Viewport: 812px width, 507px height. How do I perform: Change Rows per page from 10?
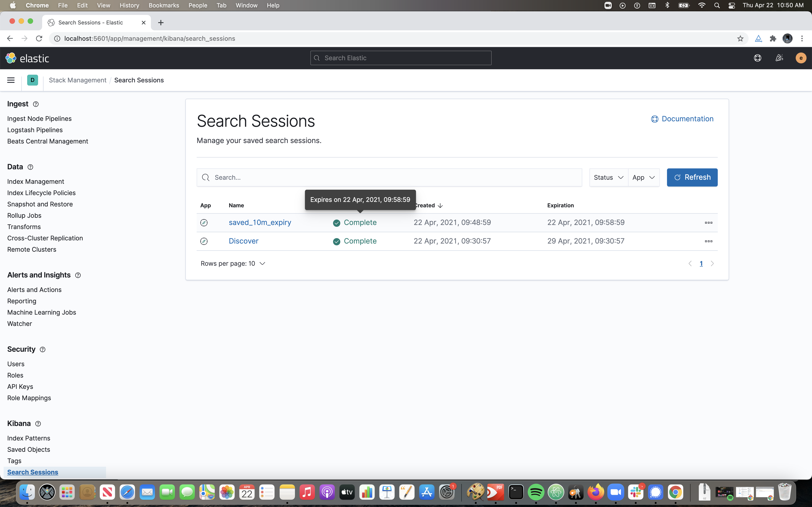coord(233,263)
